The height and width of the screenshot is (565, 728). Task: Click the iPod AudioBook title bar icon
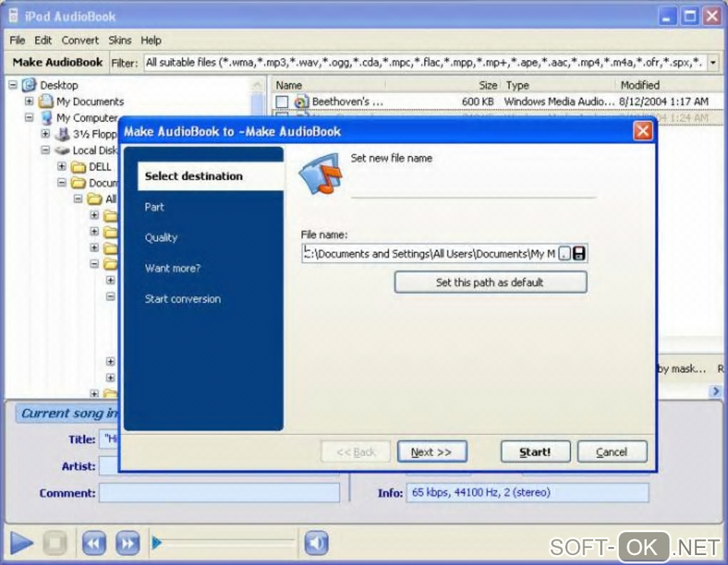(x=14, y=16)
